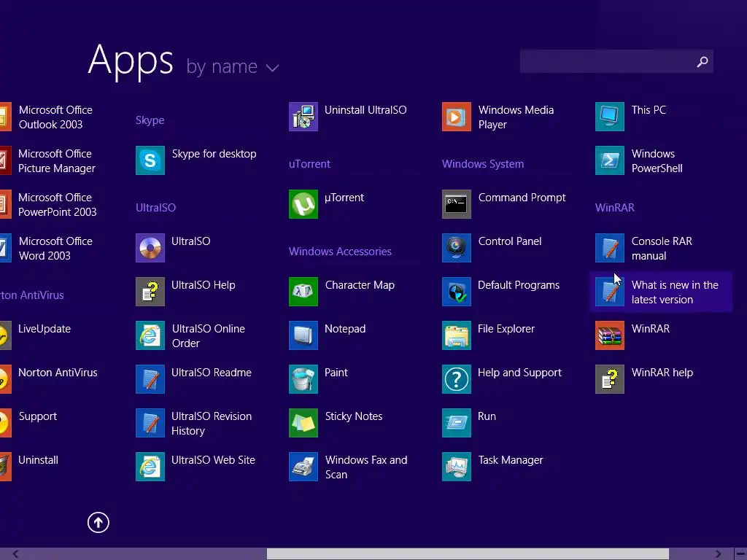The height and width of the screenshot is (560, 747).
Task: Open Default Programs icon
Action: (x=457, y=292)
